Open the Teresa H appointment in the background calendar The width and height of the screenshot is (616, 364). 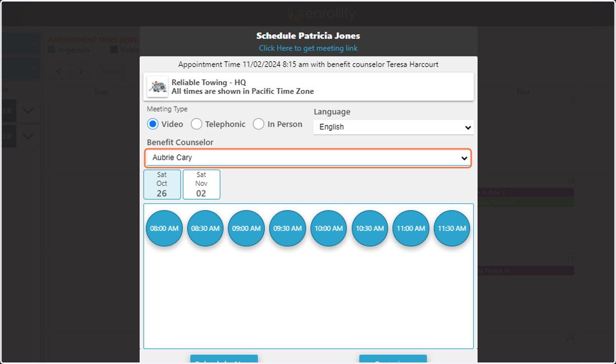click(x=525, y=271)
